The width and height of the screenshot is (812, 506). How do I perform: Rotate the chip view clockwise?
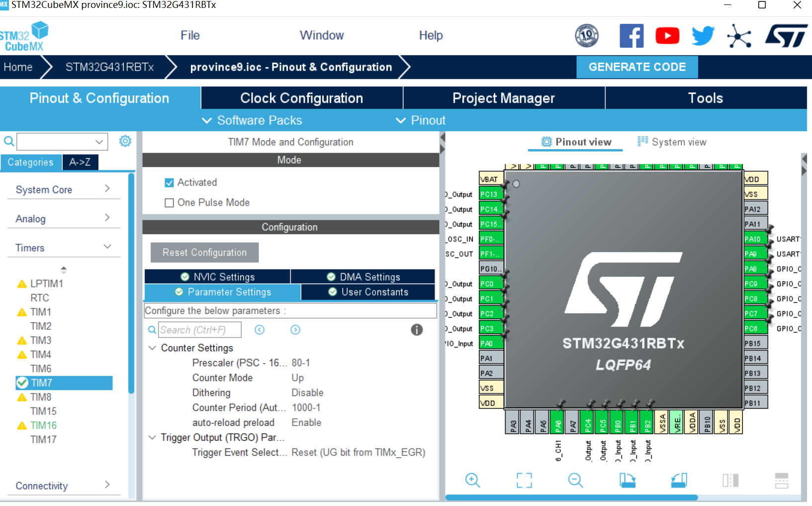(x=628, y=480)
